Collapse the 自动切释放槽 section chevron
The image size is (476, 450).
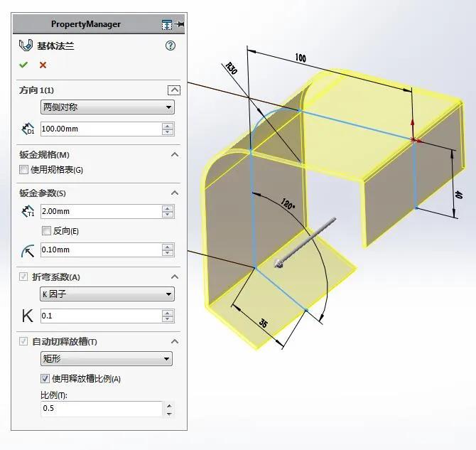[175, 341]
